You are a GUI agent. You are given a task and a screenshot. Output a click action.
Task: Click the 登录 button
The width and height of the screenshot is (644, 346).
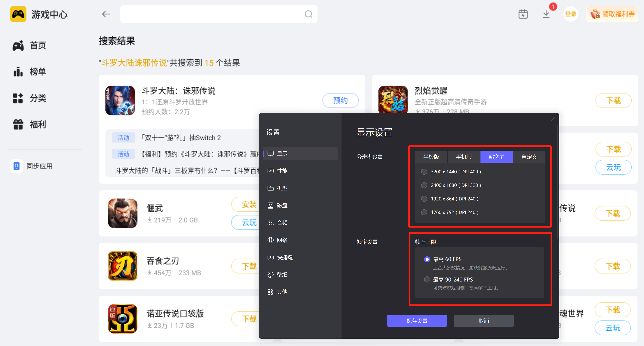click(x=571, y=14)
